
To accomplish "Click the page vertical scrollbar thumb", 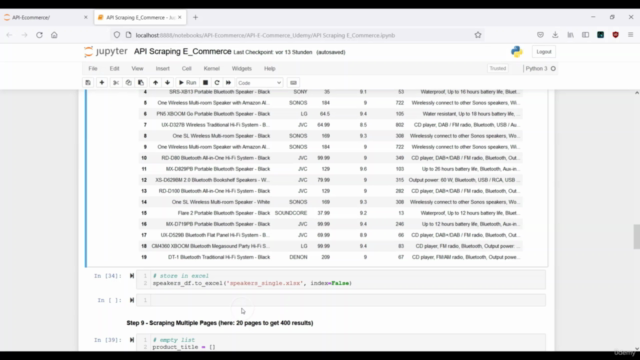I will pyautogui.click(x=636, y=236).
